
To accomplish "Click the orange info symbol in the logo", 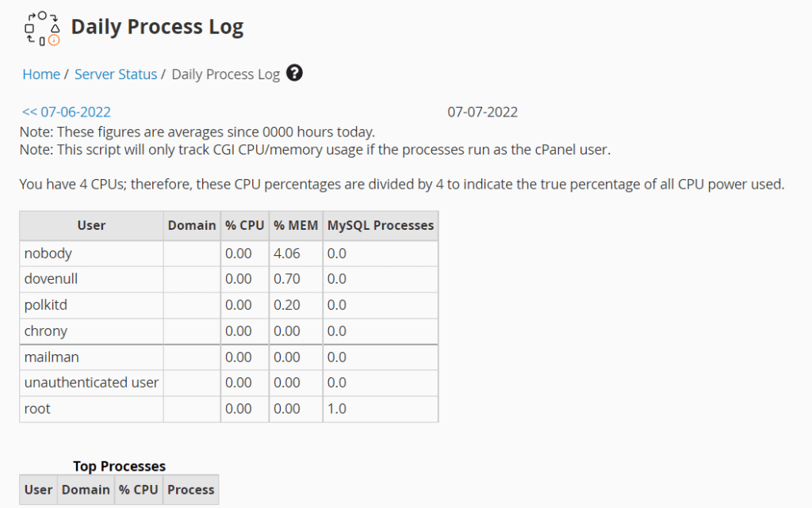I will [x=54, y=40].
